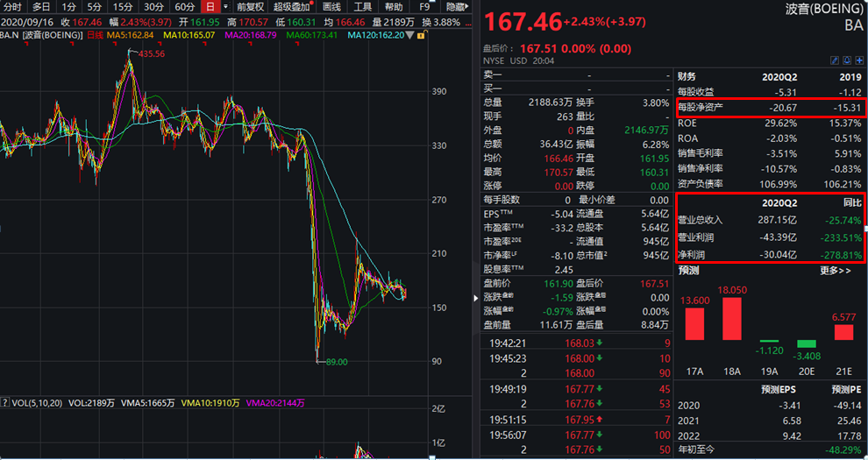Click the VOL indicator box icon

pos(5,403)
